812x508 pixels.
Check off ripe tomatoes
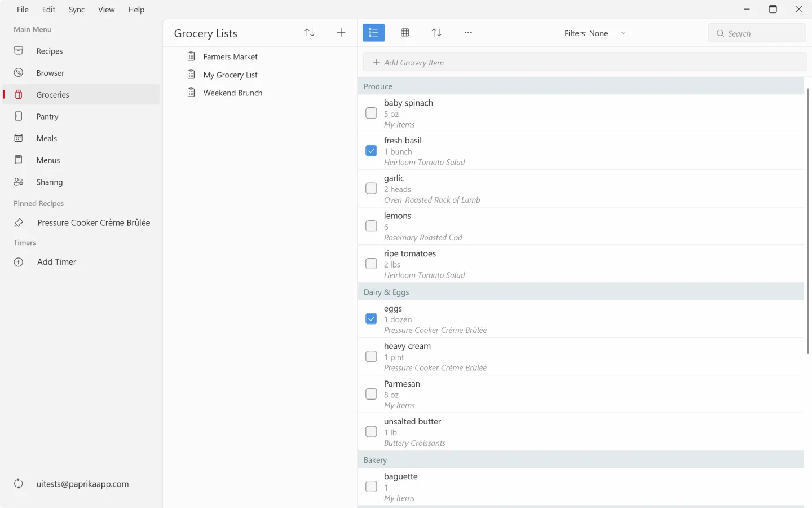pyautogui.click(x=371, y=264)
